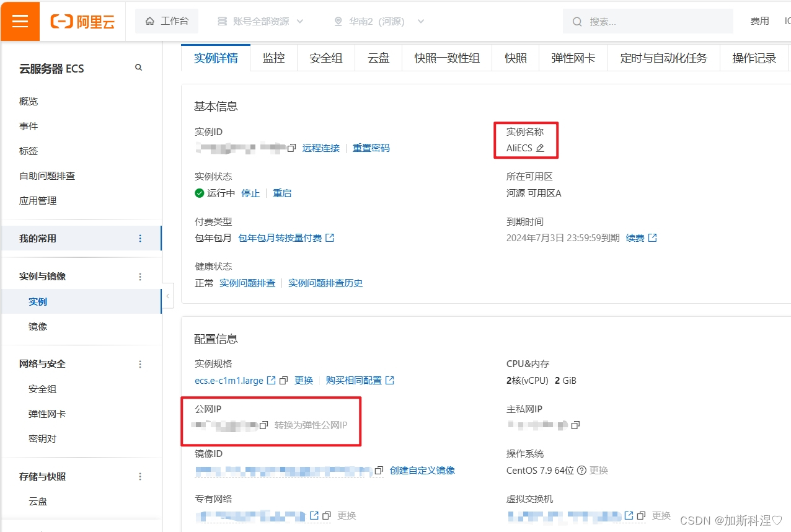Collapse the left sidebar arrow handle
This screenshot has width=791, height=532.
(x=168, y=296)
